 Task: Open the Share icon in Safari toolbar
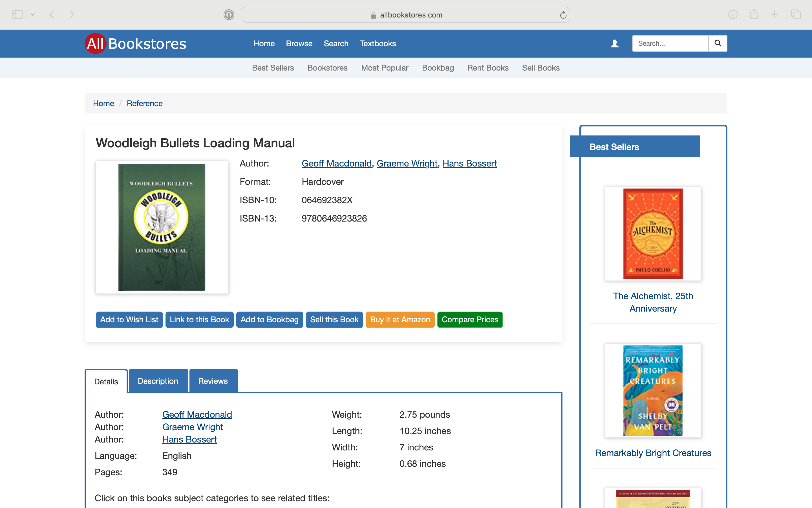[754, 14]
